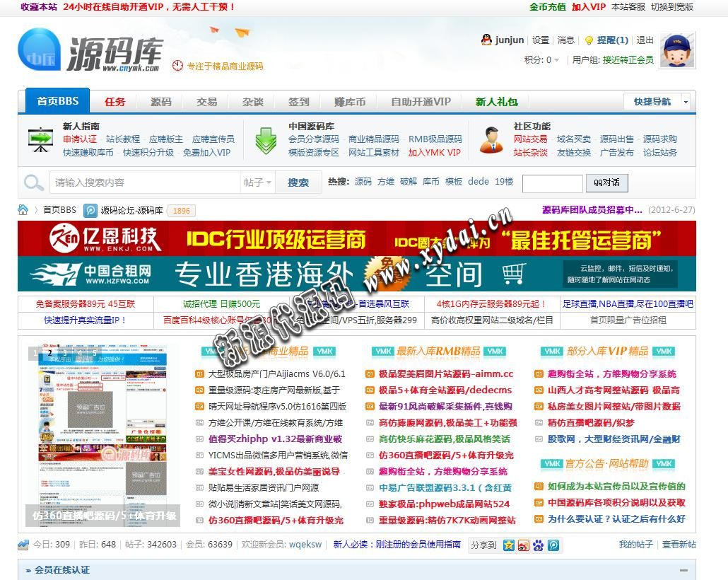Open 如何成为本站宣传员以及宣传值的
Screen dimensions: 728x580
click(x=616, y=487)
